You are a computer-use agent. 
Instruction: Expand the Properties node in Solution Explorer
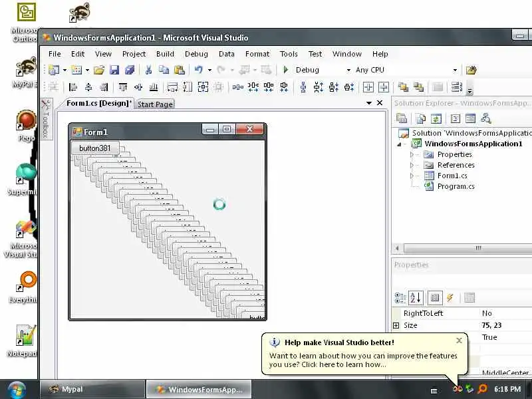[x=412, y=154]
